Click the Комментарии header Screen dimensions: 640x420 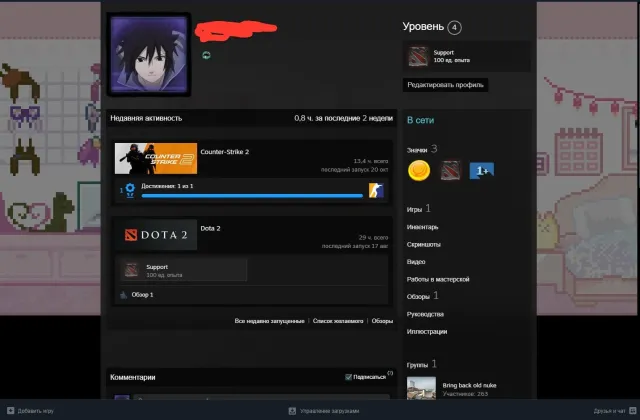[133, 378]
